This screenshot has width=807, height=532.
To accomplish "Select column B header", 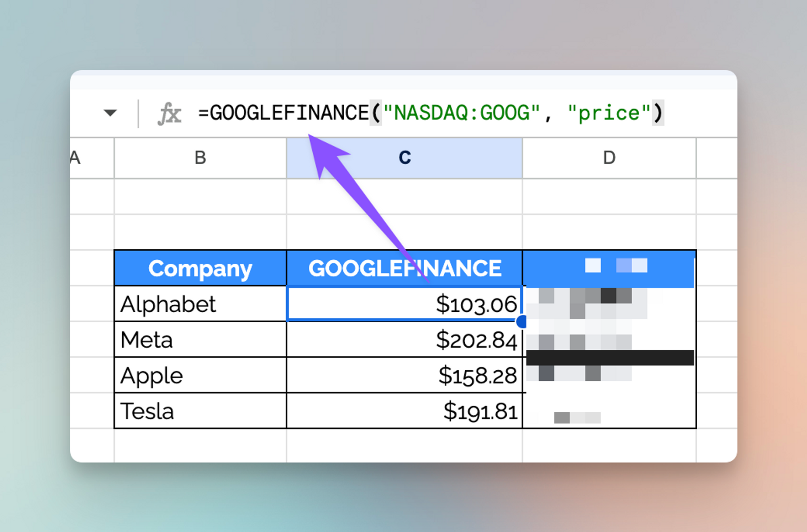I will [200, 158].
